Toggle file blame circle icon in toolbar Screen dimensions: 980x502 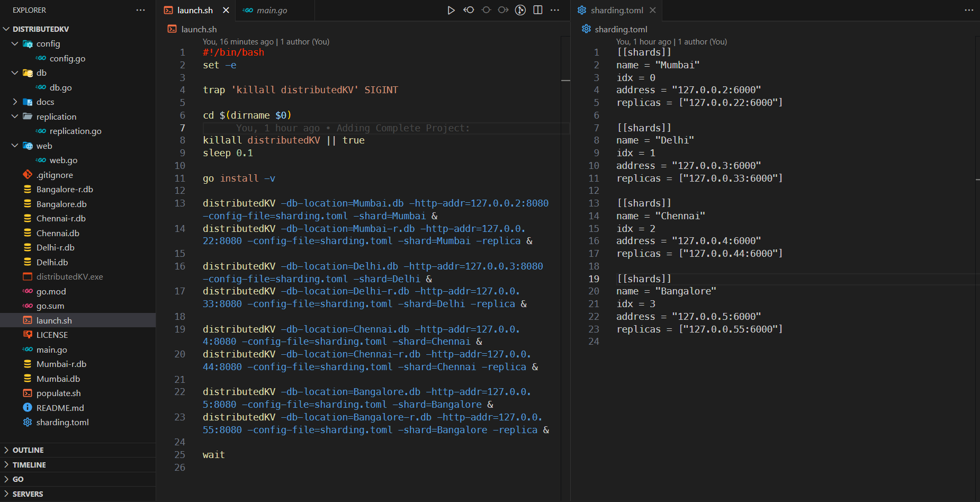click(486, 10)
